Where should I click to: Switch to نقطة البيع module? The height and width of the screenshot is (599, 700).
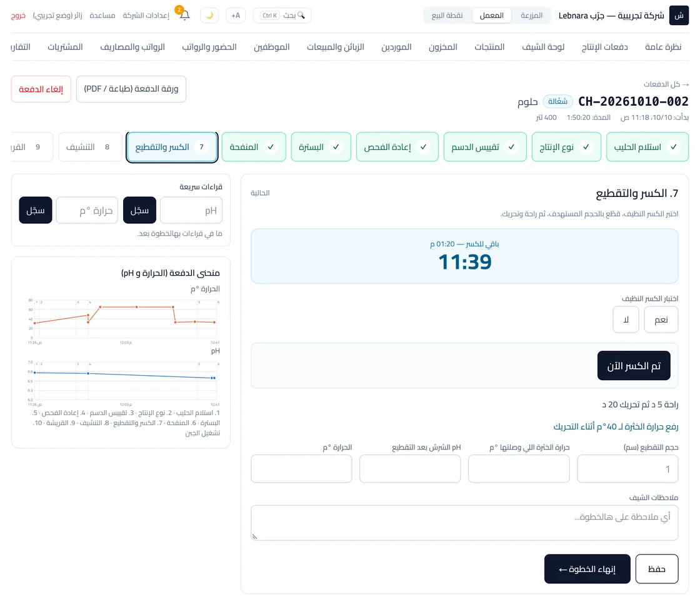coord(447,15)
